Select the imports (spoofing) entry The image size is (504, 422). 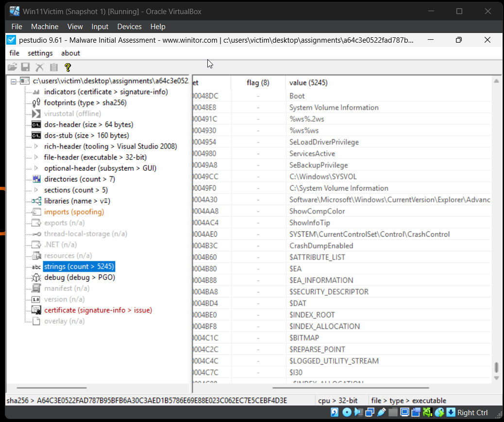[x=74, y=211]
